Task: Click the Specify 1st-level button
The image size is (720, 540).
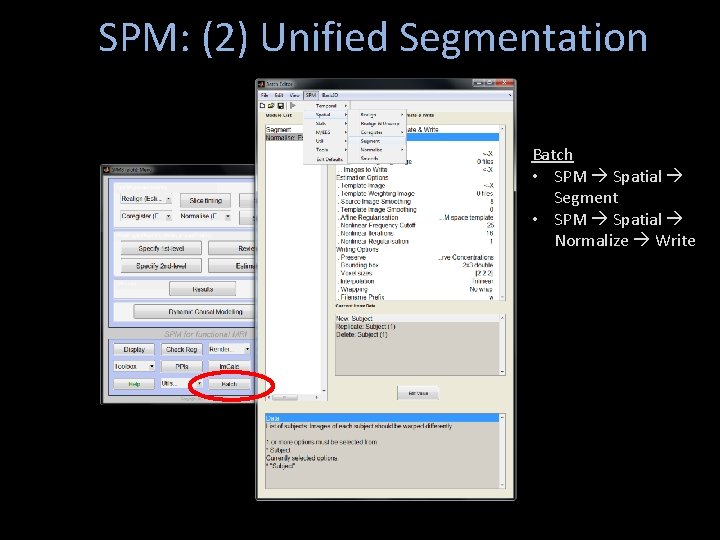Action: pos(161,248)
